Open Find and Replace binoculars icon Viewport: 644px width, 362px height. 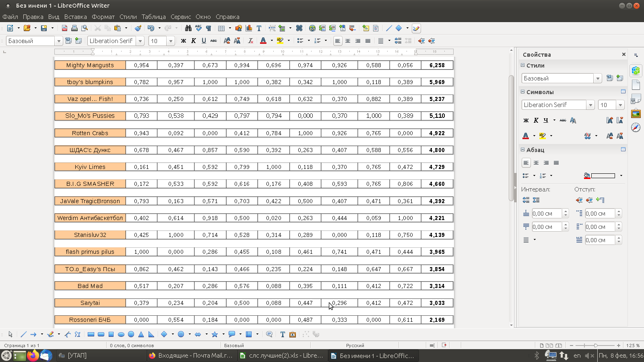point(188,28)
